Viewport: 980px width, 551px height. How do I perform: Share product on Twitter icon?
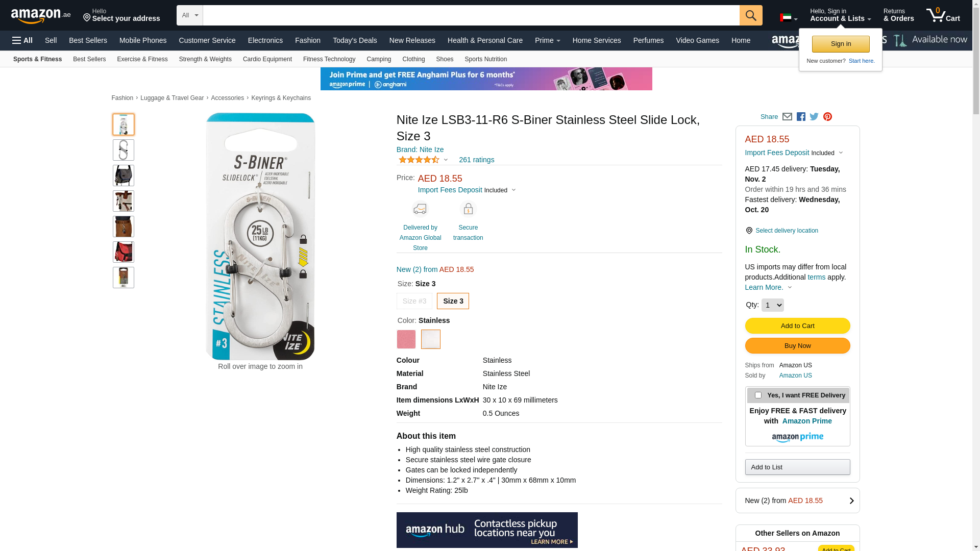(x=814, y=117)
